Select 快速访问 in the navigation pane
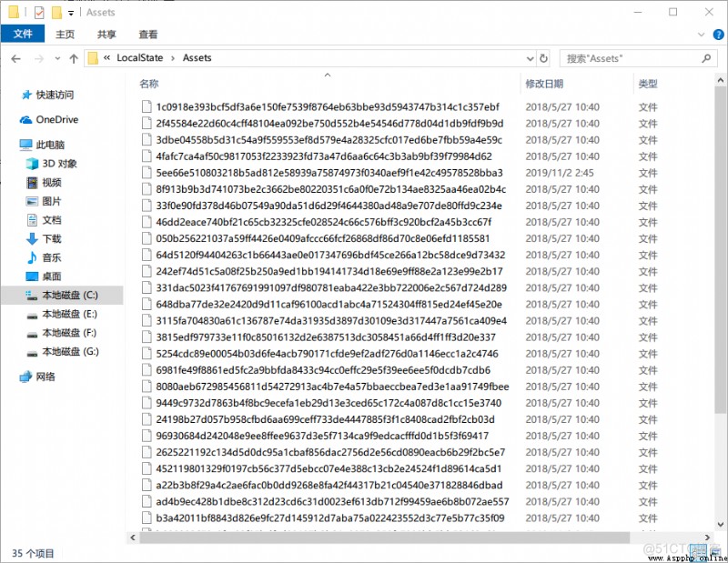Image resolution: width=728 pixels, height=563 pixels. pos(47,96)
